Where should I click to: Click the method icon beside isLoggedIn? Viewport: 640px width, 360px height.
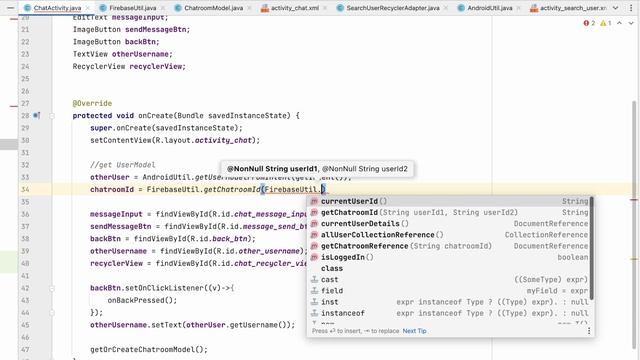(314, 257)
